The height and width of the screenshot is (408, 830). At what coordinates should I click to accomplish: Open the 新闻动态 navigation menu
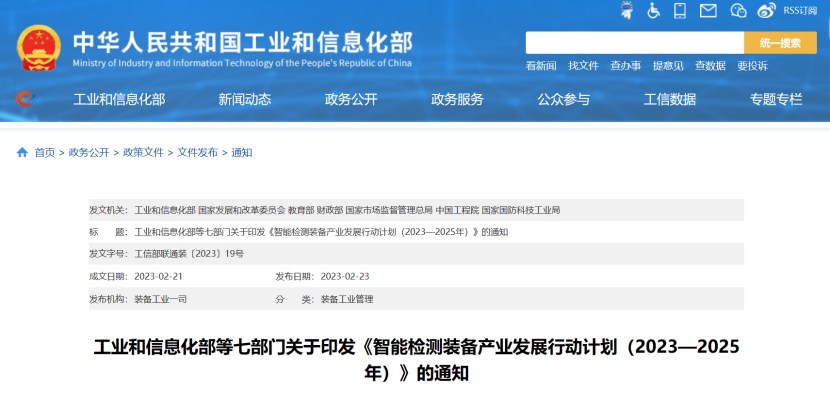245,99
